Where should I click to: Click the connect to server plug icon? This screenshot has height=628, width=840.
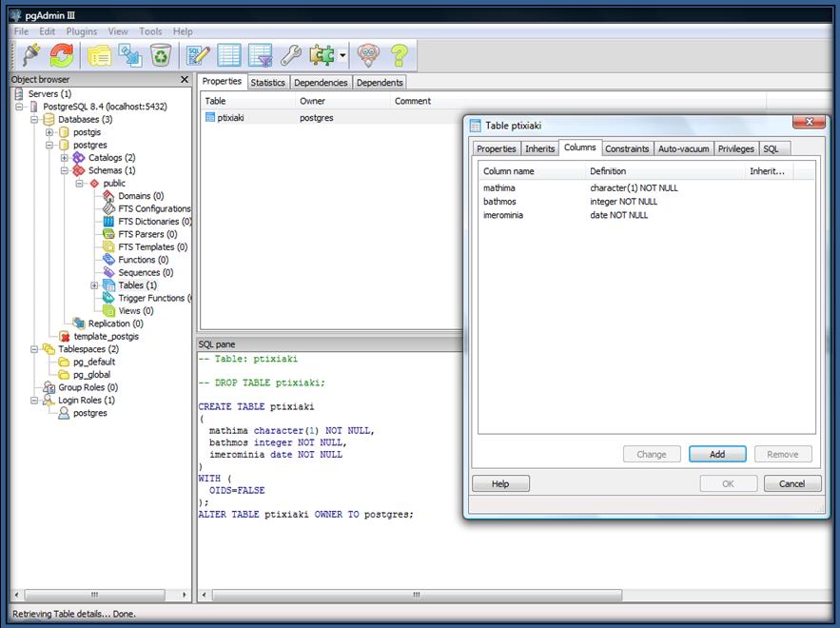[31, 55]
